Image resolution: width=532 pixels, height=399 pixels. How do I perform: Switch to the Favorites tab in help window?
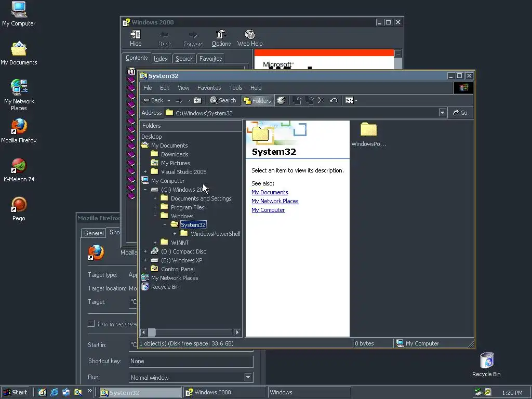click(x=211, y=59)
